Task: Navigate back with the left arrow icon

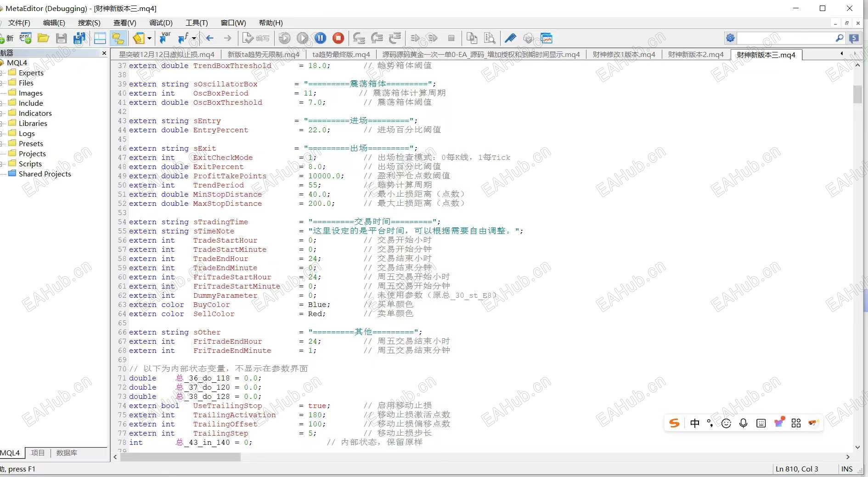Action: (210, 39)
